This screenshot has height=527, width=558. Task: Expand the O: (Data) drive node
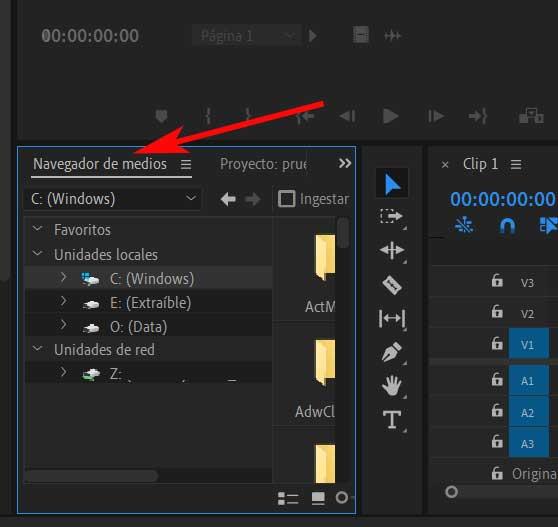(x=63, y=325)
